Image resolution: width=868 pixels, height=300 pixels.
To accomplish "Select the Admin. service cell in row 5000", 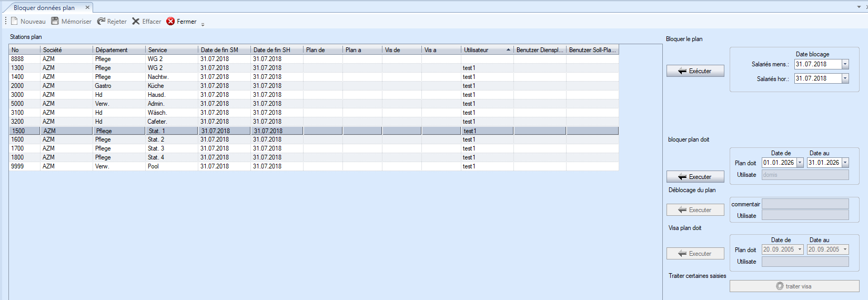I will (172, 104).
